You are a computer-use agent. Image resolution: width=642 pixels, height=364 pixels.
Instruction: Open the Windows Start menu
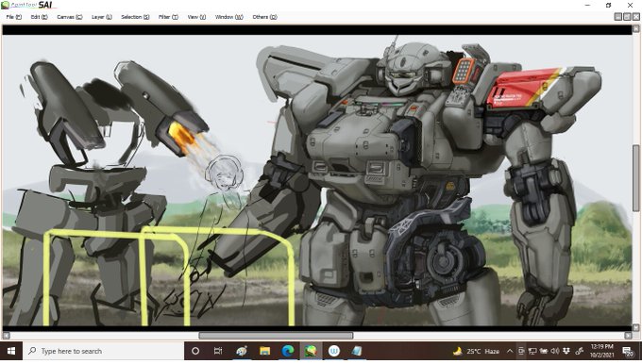tap(11, 351)
